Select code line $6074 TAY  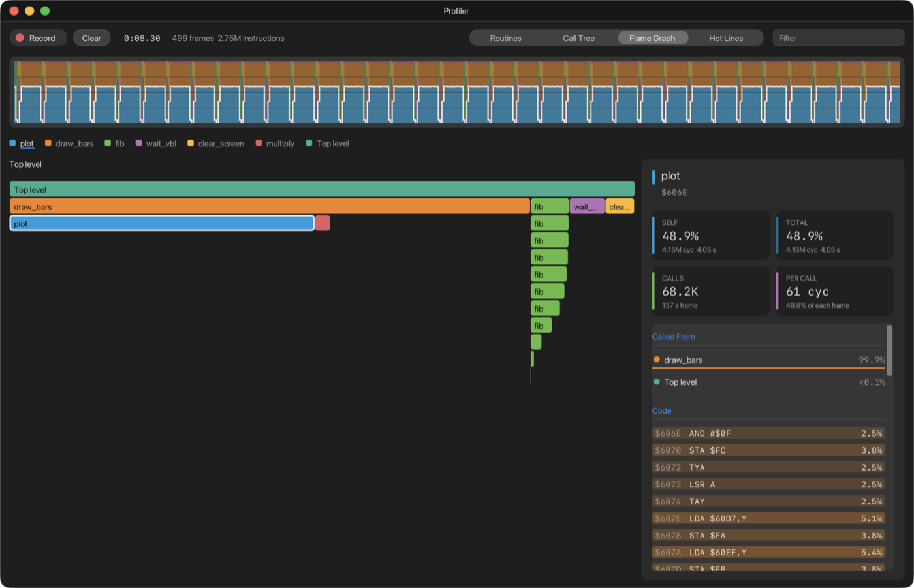point(769,501)
